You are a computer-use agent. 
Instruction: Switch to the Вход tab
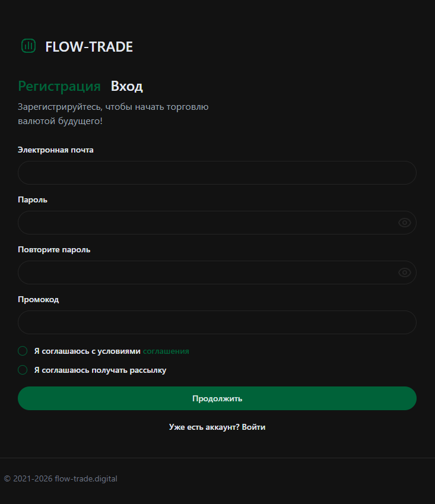(126, 86)
